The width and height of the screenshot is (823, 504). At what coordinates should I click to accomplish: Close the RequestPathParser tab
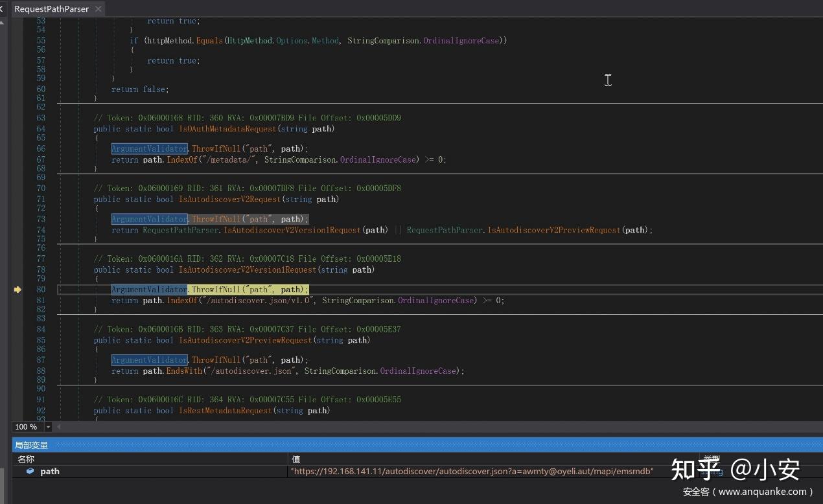(98, 8)
